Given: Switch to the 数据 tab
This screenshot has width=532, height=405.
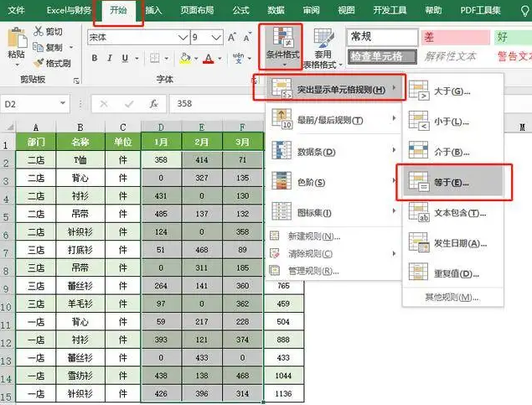Looking at the screenshot, I should pyautogui.click(x=276, y=10).
